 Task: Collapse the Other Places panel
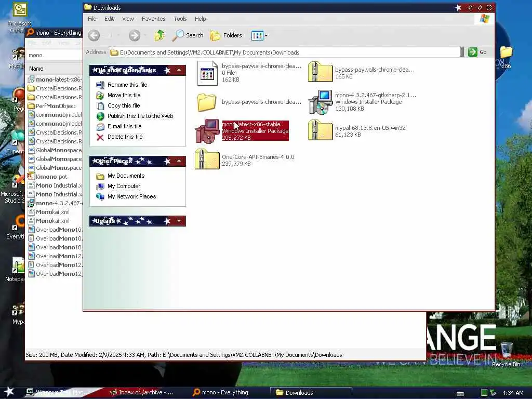coord(179,161)
